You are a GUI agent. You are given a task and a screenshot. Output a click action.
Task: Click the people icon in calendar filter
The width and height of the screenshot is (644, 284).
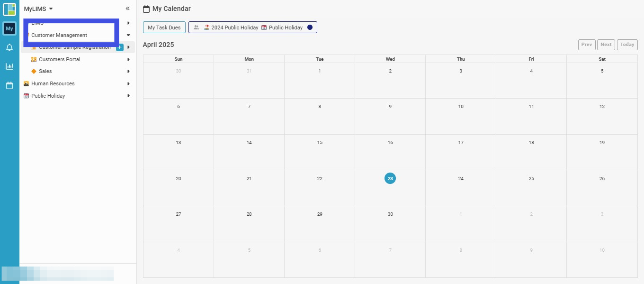point(197,27)
